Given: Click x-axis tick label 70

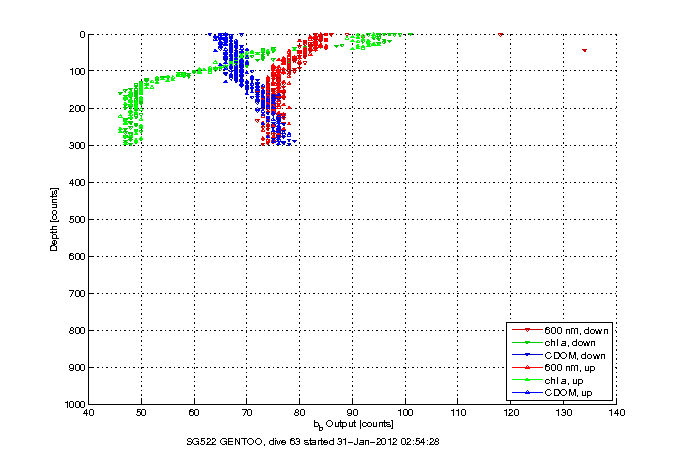Looking at the screenshot, I should [247, 413].
